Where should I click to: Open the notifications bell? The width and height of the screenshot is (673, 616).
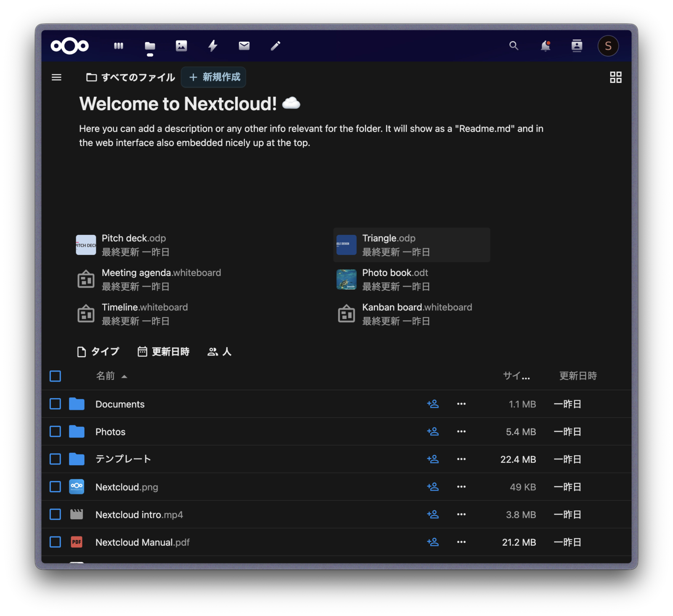[x=545, y=46]
